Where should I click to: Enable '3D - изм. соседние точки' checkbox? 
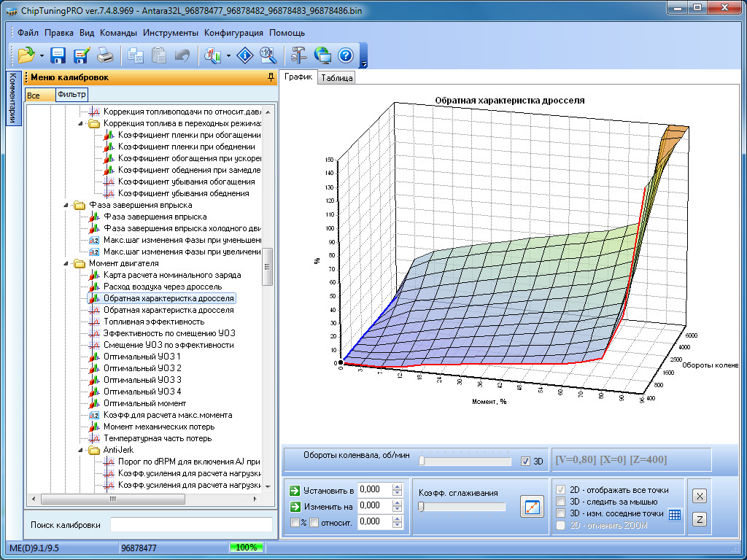[x=560, y=513]
